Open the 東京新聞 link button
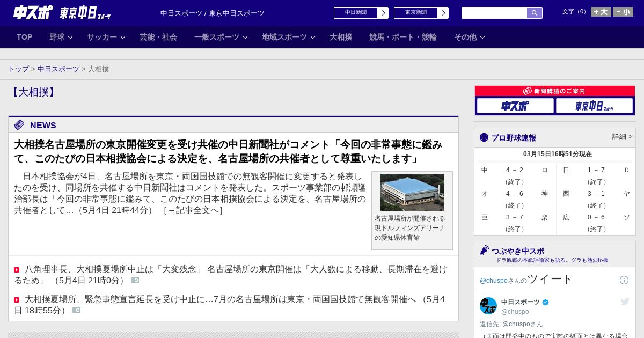This screenshot has width=644, height=338. (x=416, y=13)
